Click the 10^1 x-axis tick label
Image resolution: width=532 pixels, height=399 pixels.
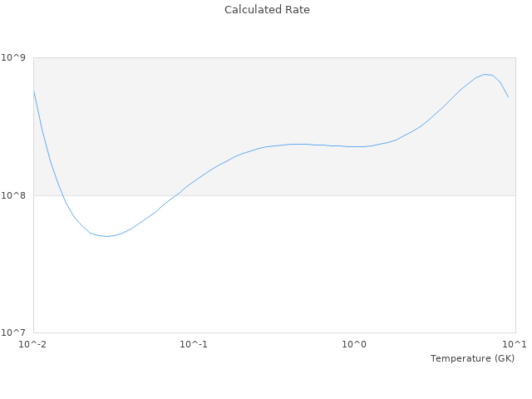point(514,344)
